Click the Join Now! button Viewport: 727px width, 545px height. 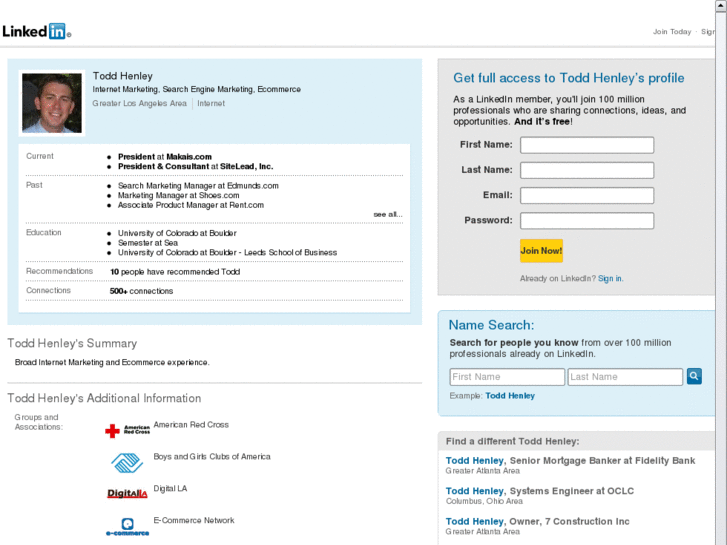541,251
